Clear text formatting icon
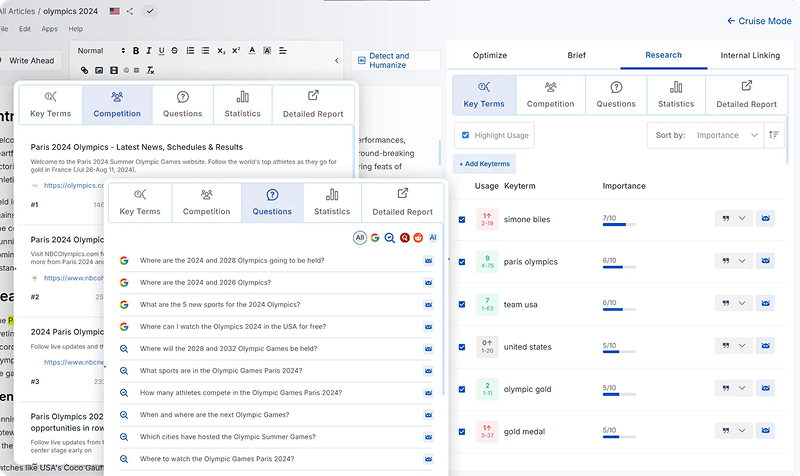 pos(151,70)
